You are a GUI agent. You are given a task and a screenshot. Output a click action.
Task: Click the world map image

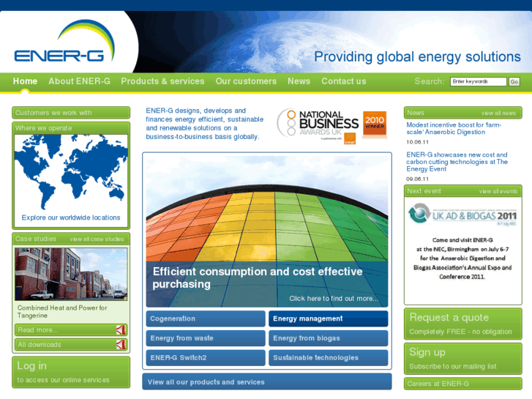pos(71,173)
